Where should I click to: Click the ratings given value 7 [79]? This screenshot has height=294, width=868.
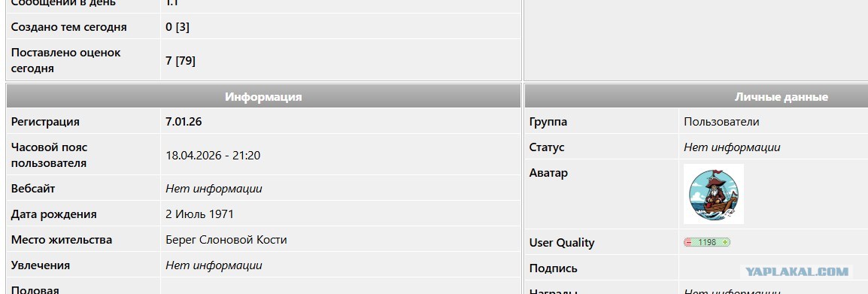181,61
